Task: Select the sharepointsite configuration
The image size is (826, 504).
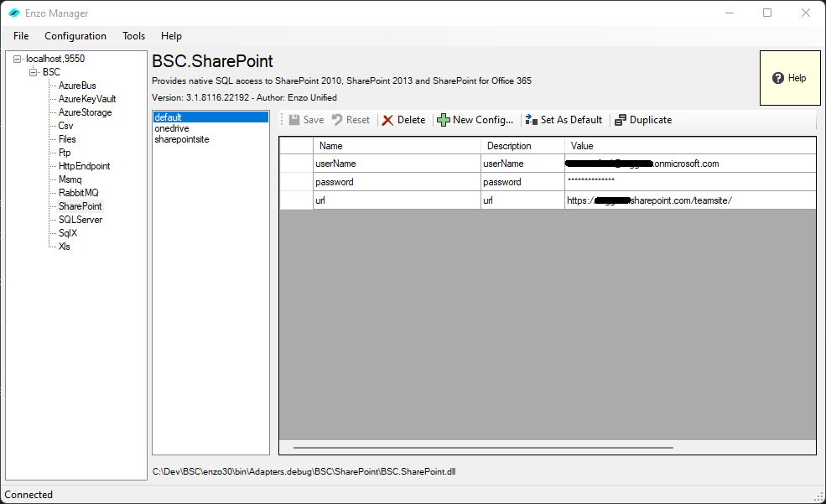Action: [x=210, y=139]
